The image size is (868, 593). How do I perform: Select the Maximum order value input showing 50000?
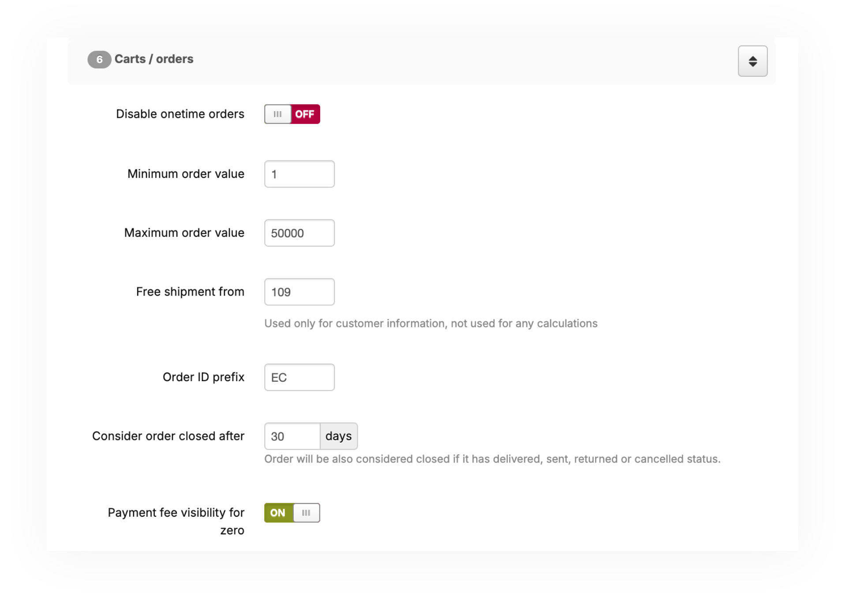point(299,233)
